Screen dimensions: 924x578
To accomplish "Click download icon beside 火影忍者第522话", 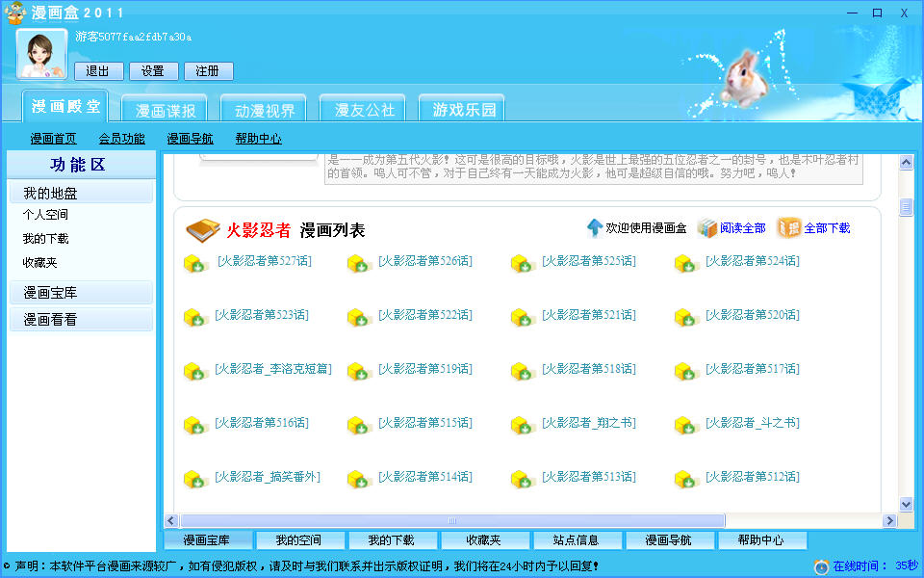I will click(x=359, y=317).
